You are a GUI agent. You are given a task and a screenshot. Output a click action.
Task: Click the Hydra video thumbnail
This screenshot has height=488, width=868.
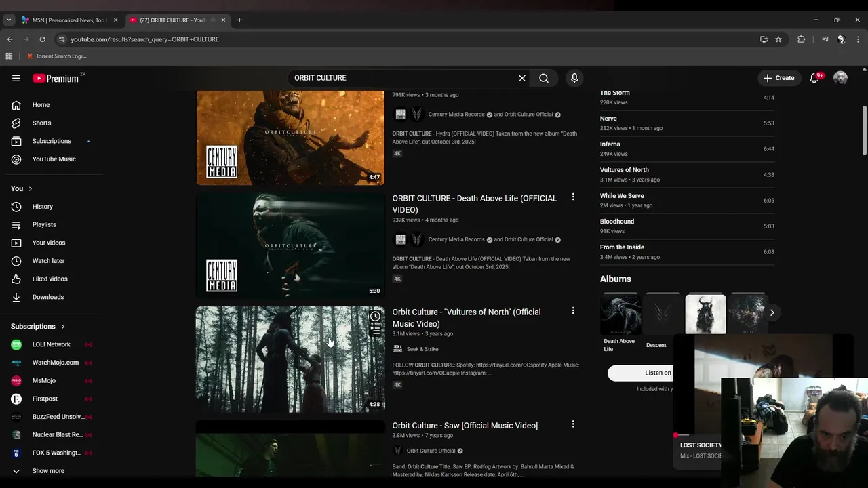[290, 138]
